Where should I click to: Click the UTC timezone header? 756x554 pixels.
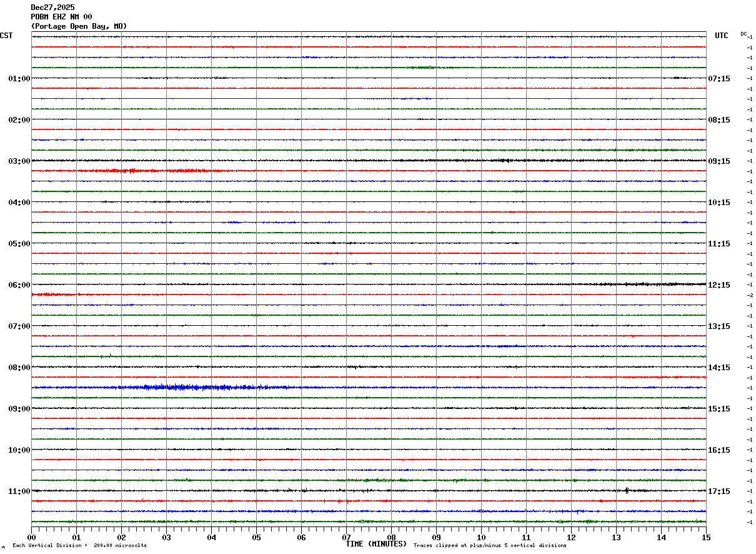tap(722, 36)
